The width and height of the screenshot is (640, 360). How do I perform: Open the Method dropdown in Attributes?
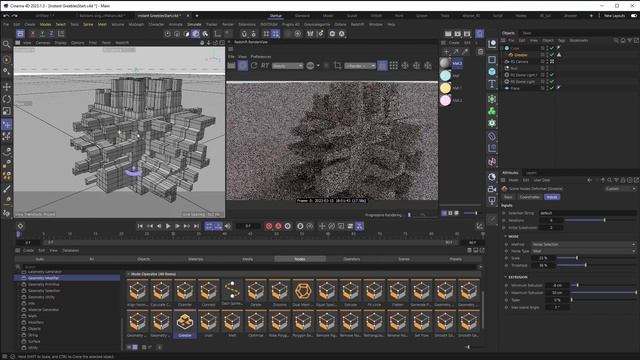(583, 244)
